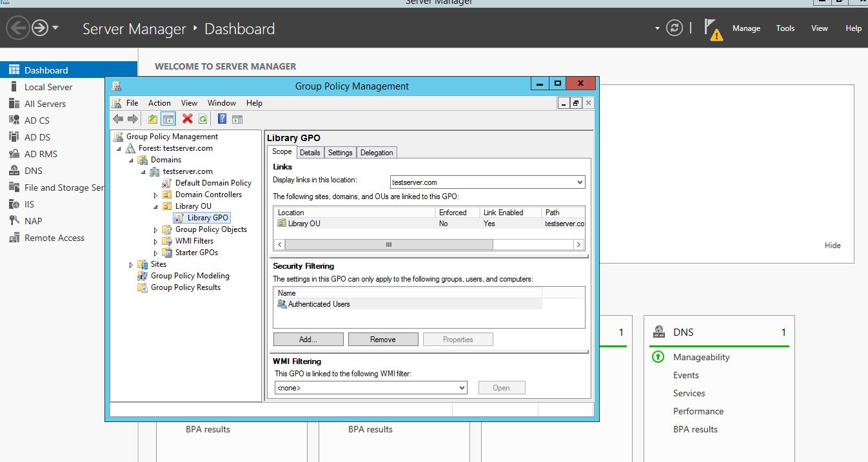Select Default Domain Policy in tree

pos(213,183)
